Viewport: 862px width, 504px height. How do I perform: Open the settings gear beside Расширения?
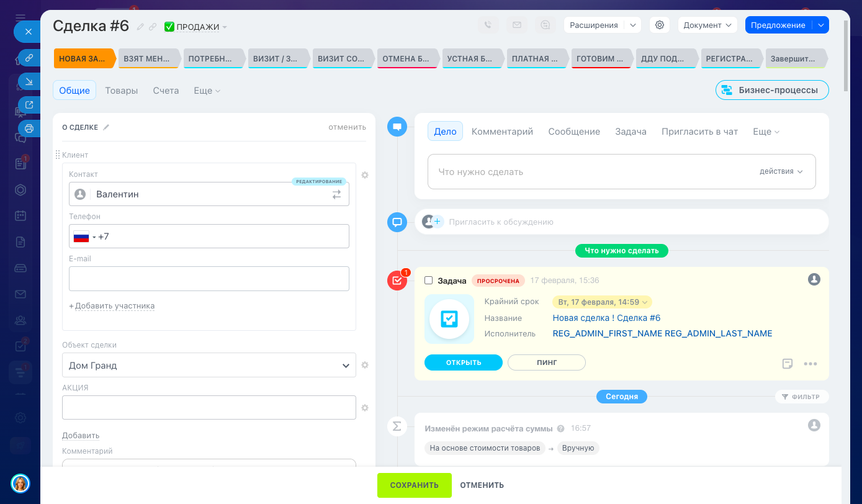660,25
